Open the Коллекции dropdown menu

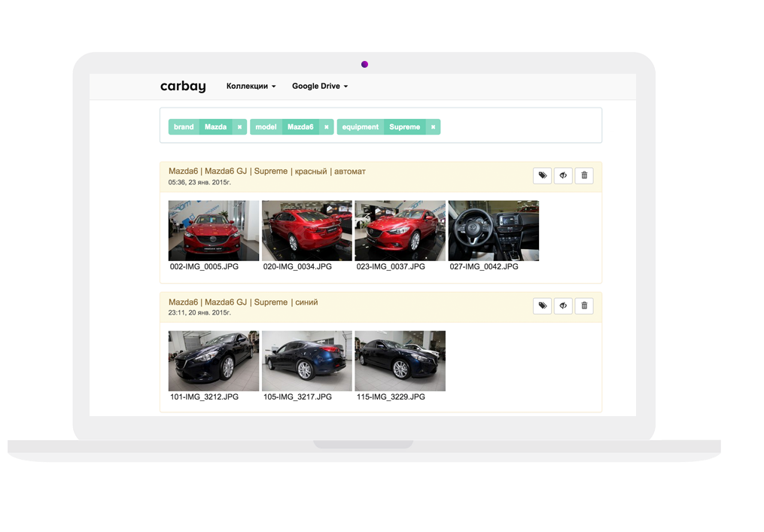[251, 87]
